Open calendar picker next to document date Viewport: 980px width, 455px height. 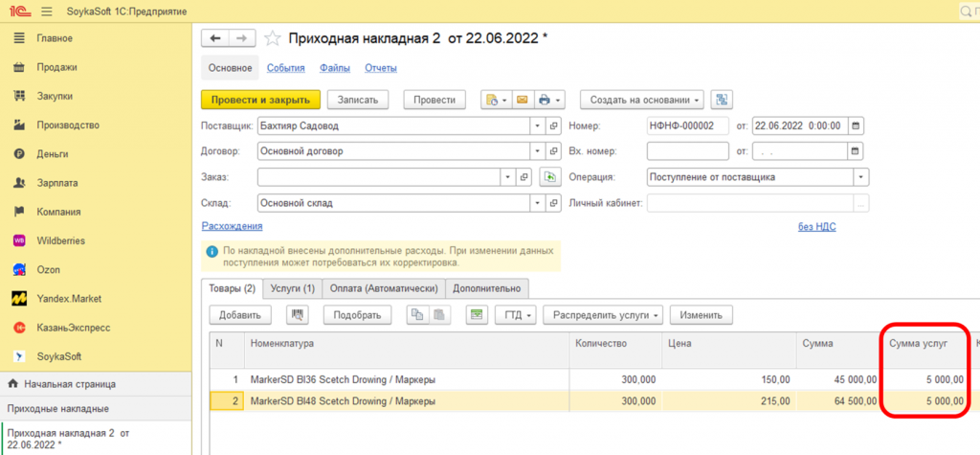point(856,125)
